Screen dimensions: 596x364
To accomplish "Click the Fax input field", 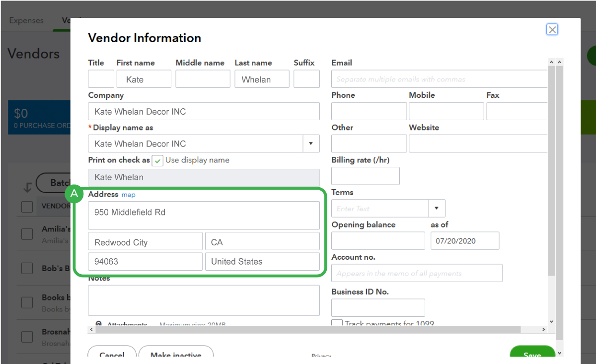I will point(517,111).
